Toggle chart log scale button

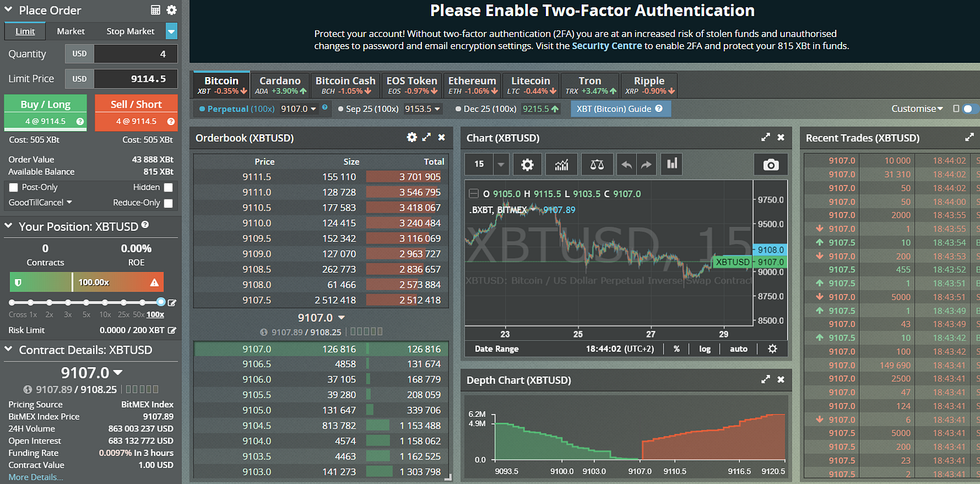[x=704, y=348]
